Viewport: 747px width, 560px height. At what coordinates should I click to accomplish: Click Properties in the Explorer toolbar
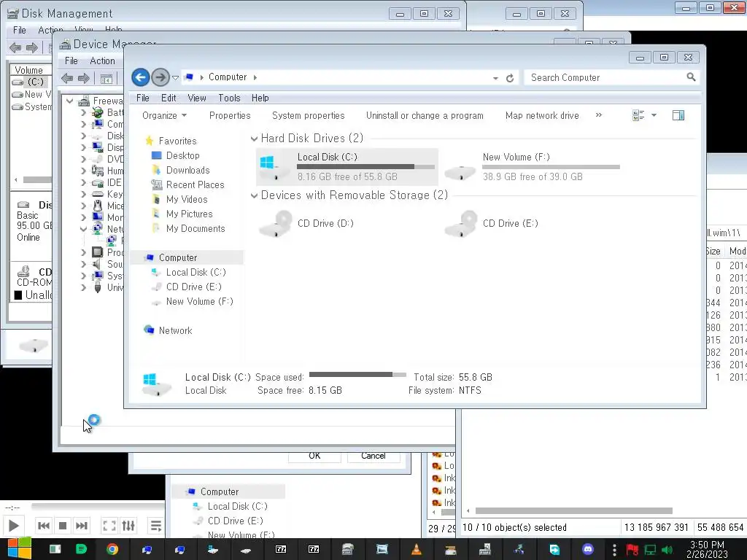[x=230, y=116]
